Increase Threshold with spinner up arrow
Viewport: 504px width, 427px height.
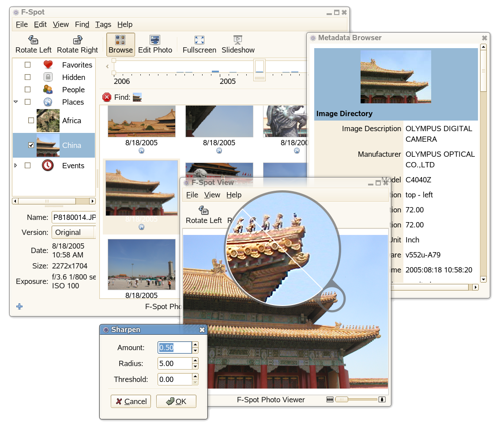coord(195,376)
